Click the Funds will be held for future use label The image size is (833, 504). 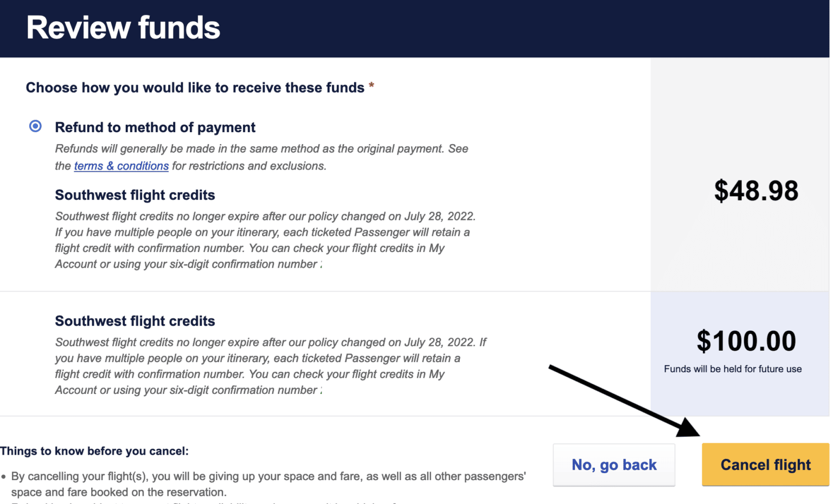tap(733, 369)
